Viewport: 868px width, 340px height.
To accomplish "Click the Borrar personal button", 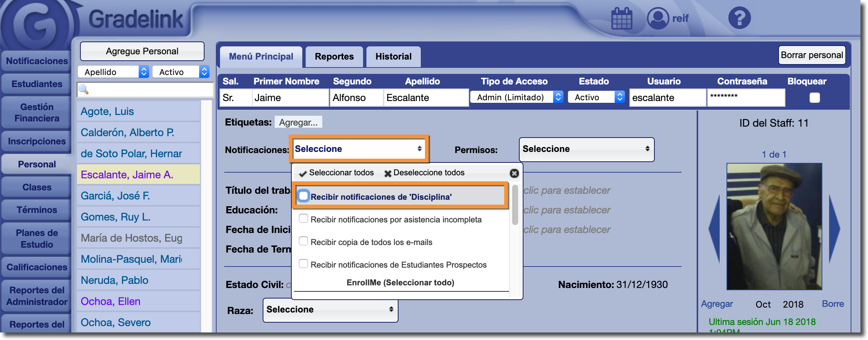I will coord(811,55).
